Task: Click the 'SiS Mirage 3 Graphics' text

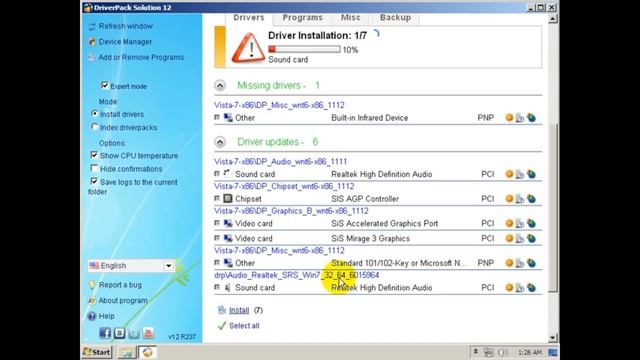Action: pyautogui.click(x=370, y=239)
